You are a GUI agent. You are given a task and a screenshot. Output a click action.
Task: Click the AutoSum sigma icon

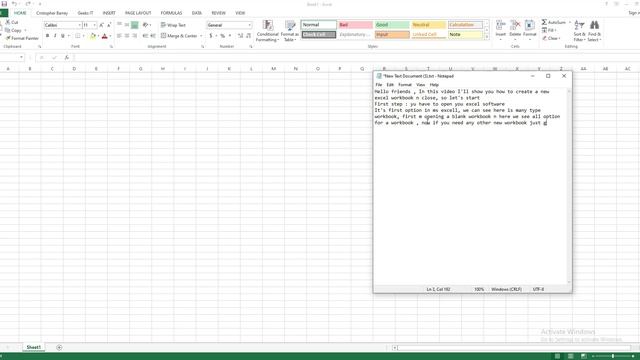click(544, 22)
